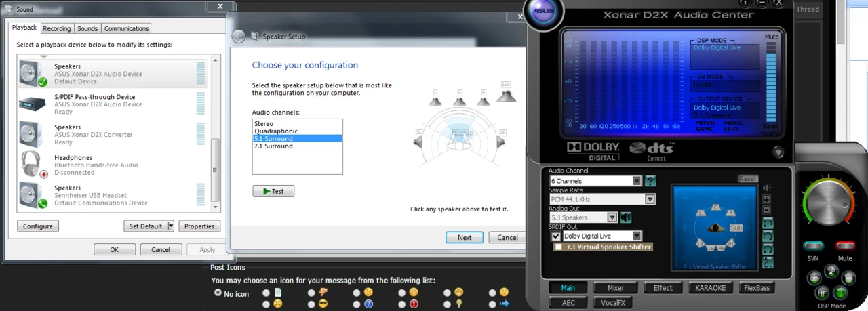Select ASUS Xonar D2X Converter speakers

114,135
